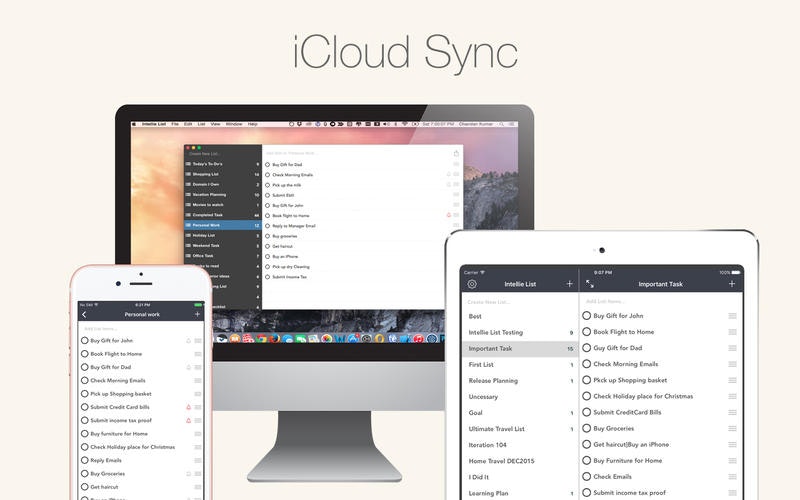This screenshot has height=500, width=800.
Task: Select Today's To-Do's list on Mac sidebar
Action: point(223,164)
